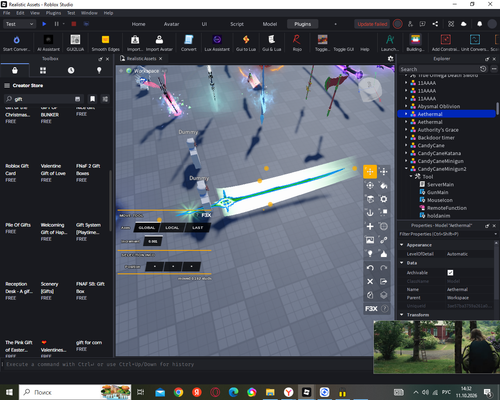Open the F3X help question mark
Screen dimensions: 500x400
(x=385, y=309)
